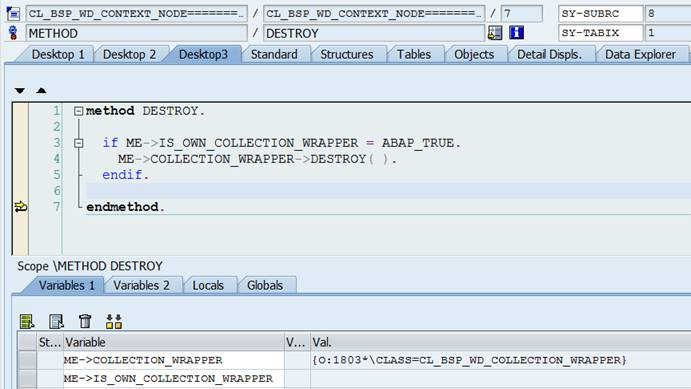Image resolution: width=691 pixels, height=389 pixels.
Task: Open the Tables tab
Action: [x=414, y=55]
